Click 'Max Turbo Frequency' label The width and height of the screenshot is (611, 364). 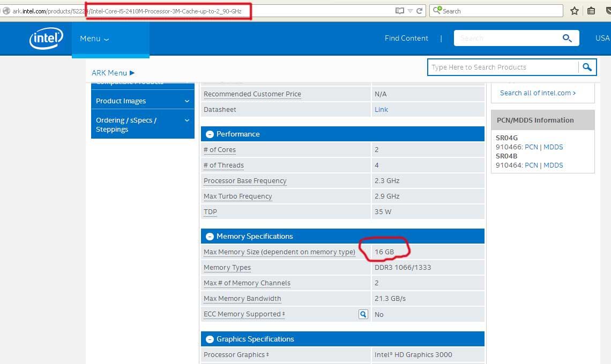pos(237,196)
